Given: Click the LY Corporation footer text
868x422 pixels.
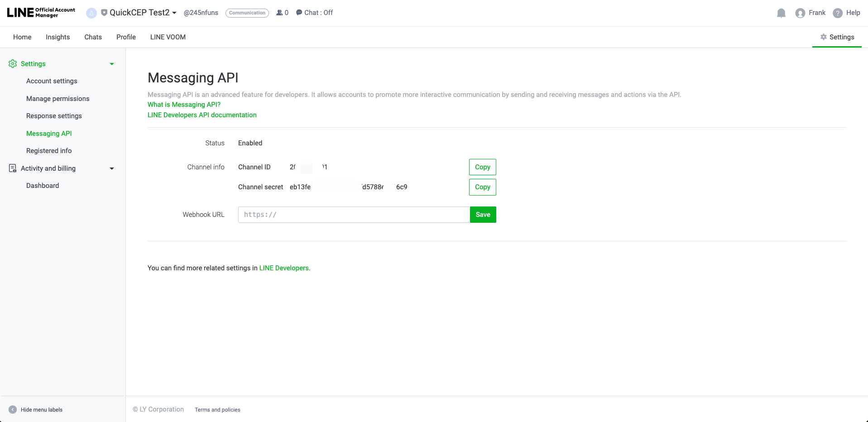Looking at the screenshot, I should pos(158,409).
